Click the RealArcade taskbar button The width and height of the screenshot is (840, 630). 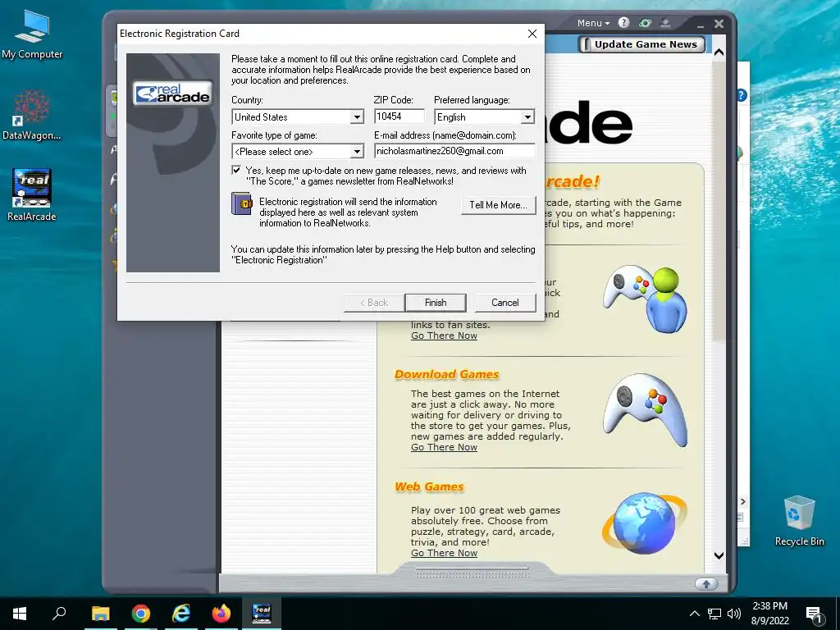[x=262, y=614]
